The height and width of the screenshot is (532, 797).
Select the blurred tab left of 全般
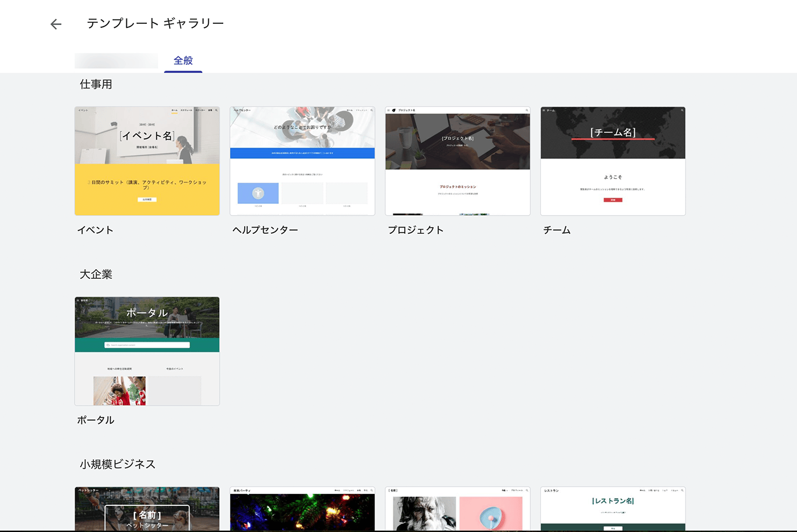116,60
